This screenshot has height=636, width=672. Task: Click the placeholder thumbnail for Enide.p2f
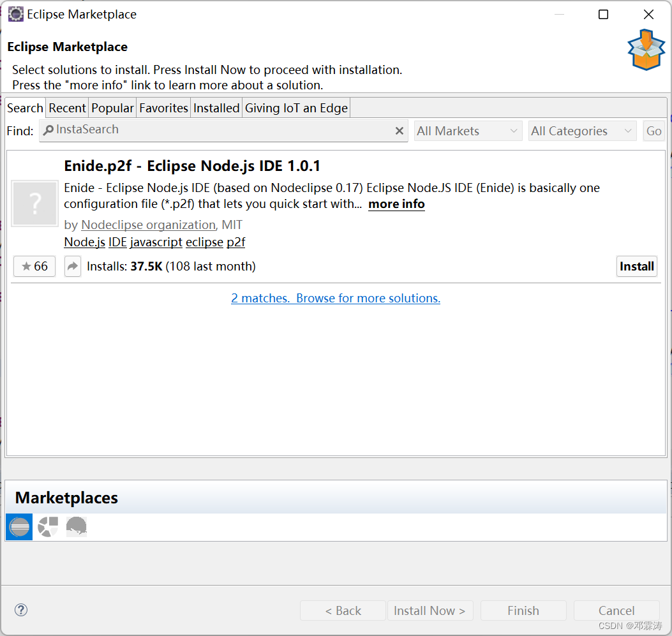pos(34,203)
